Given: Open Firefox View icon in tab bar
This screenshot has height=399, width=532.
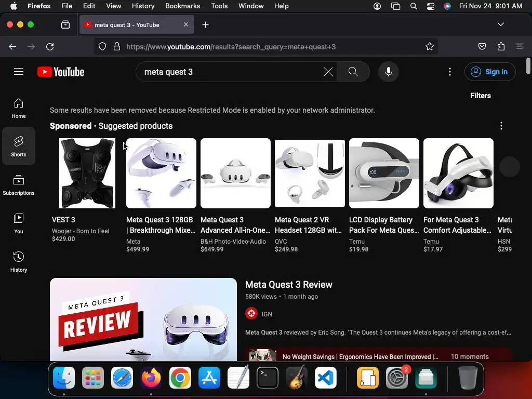Looking at the screenshot, I should pyautogui.click(x=65, y=25).
